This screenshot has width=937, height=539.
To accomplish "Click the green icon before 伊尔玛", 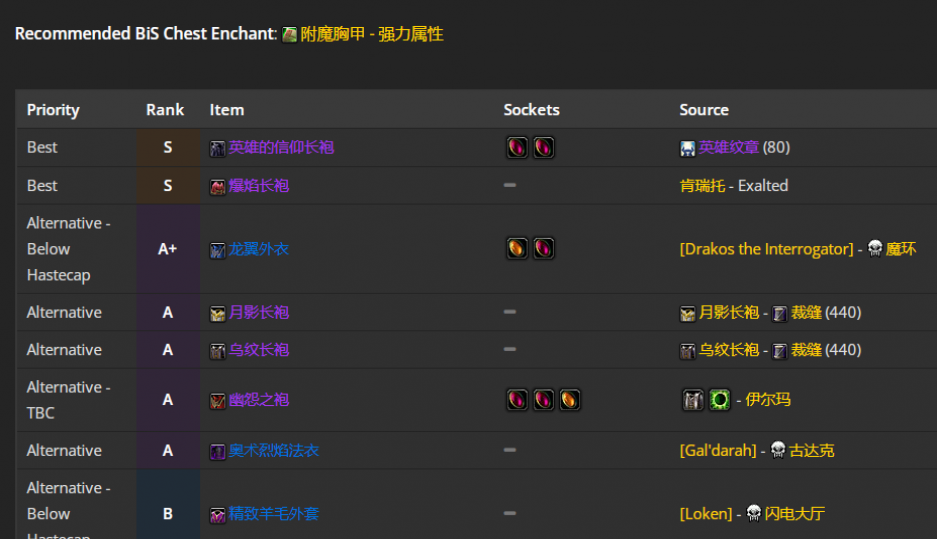I will click(x=721, y=400).
